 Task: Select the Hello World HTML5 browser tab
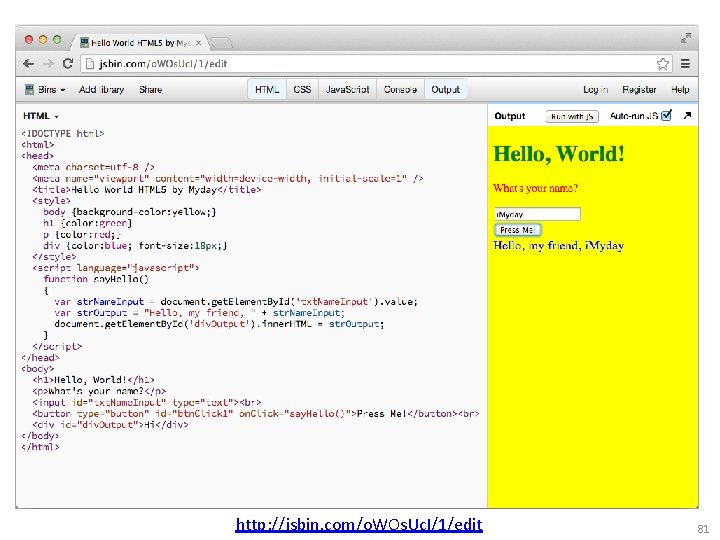(x=140, y=43)
